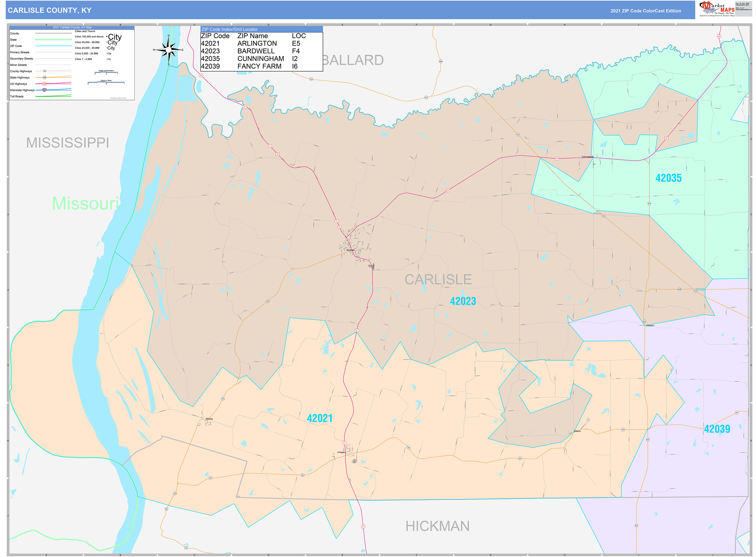Screen dimensions: 756x557
Task: Expand the Cities and Towns legend section
Action: coord(85,31)
